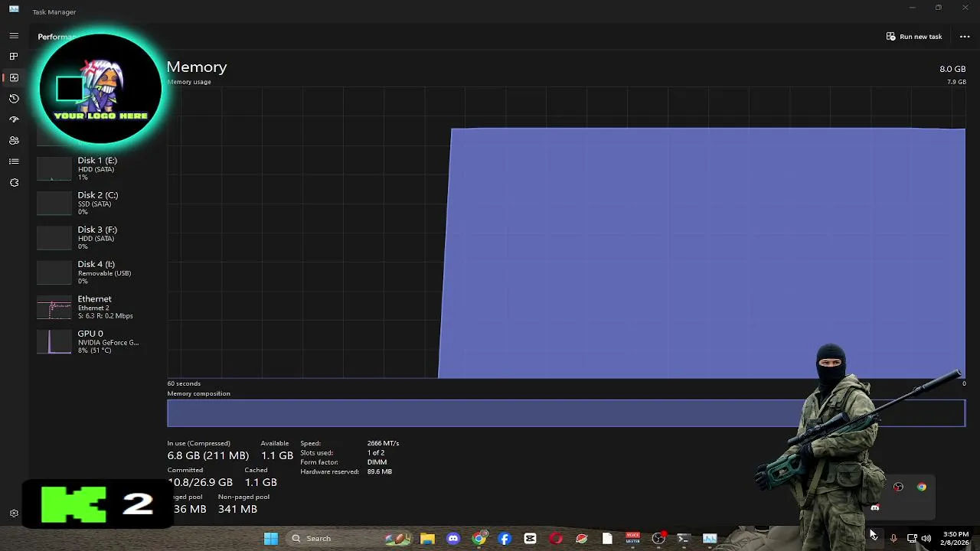Open the clock showing 3:50 PM
The height and width of the screenshot is (551, 980).
click(x=955, y=538)
